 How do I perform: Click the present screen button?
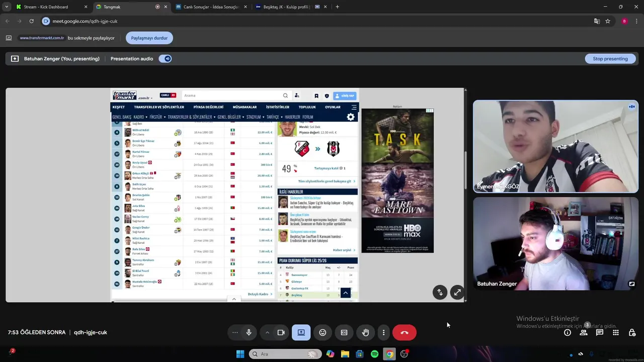tap(301, 332)
